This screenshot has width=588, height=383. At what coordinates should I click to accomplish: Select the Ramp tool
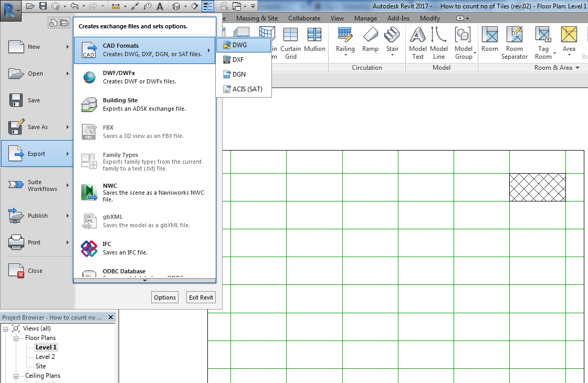point(370,41)
